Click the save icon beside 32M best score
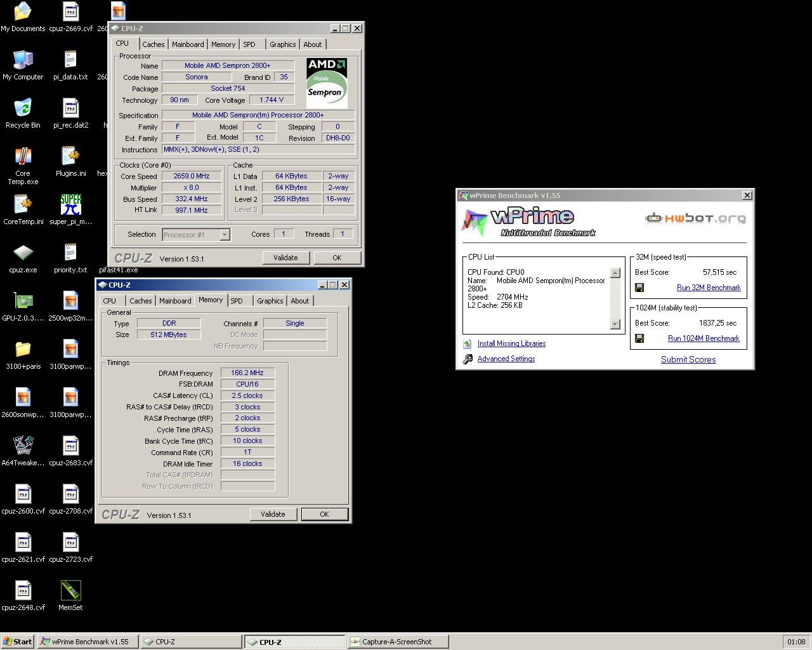 click(639, 288)
